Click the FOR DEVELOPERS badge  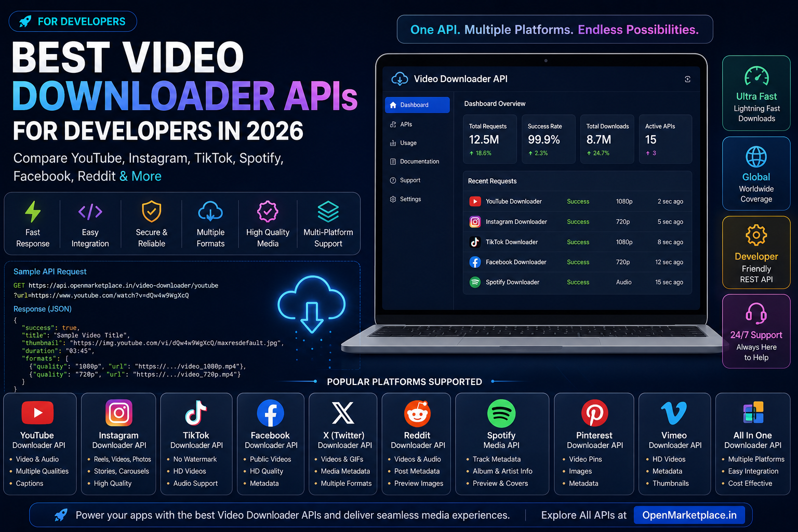click(x=73, y=21)
